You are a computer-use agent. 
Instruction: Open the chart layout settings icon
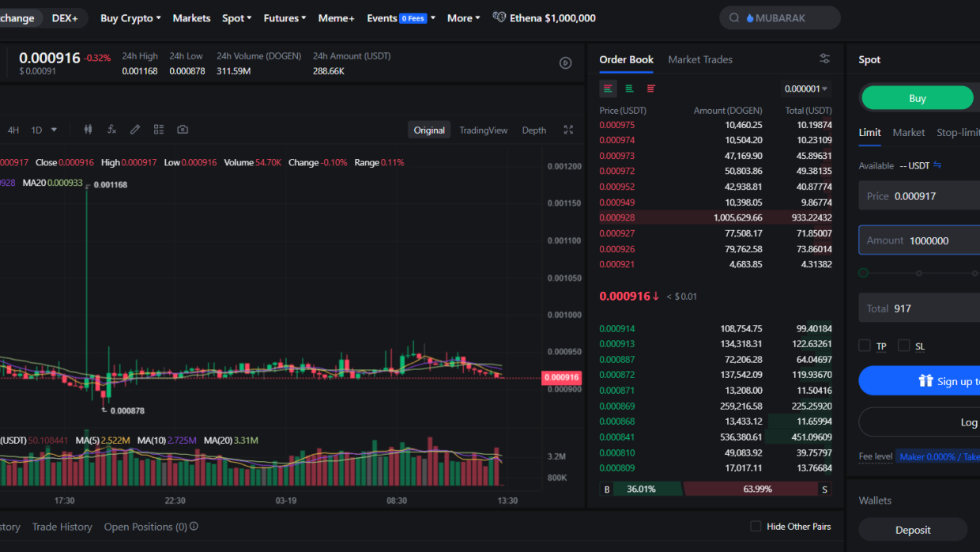pos(159,130)
